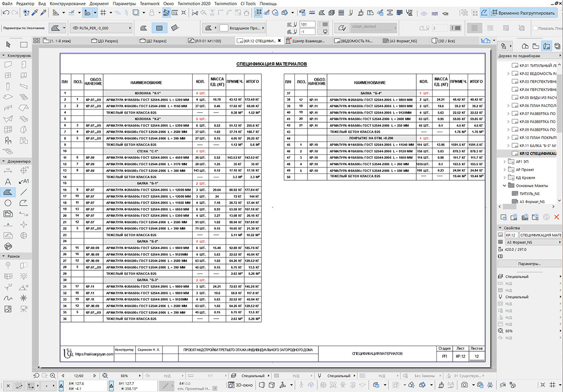Image resolution: width=563 pixels, height=392 pixels.
Task: Select the Pick Up Parameters eyedropper
Action: [35, 13]
